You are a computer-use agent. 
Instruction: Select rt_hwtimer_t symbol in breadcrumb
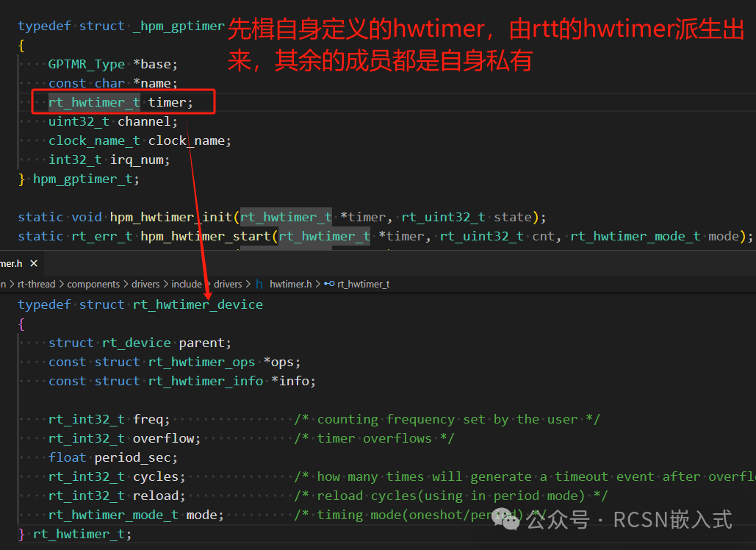pyautogui.click(x=363, y=284)
